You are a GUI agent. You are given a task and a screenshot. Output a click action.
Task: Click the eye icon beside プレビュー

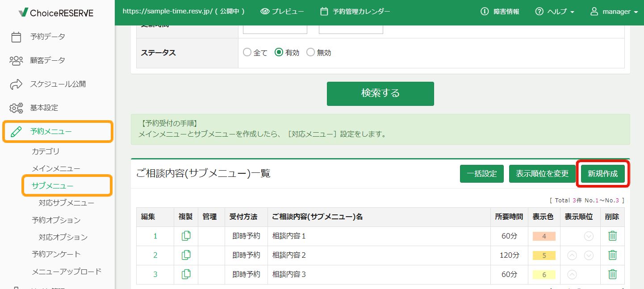pyautogui.click(x=265, y=12)
